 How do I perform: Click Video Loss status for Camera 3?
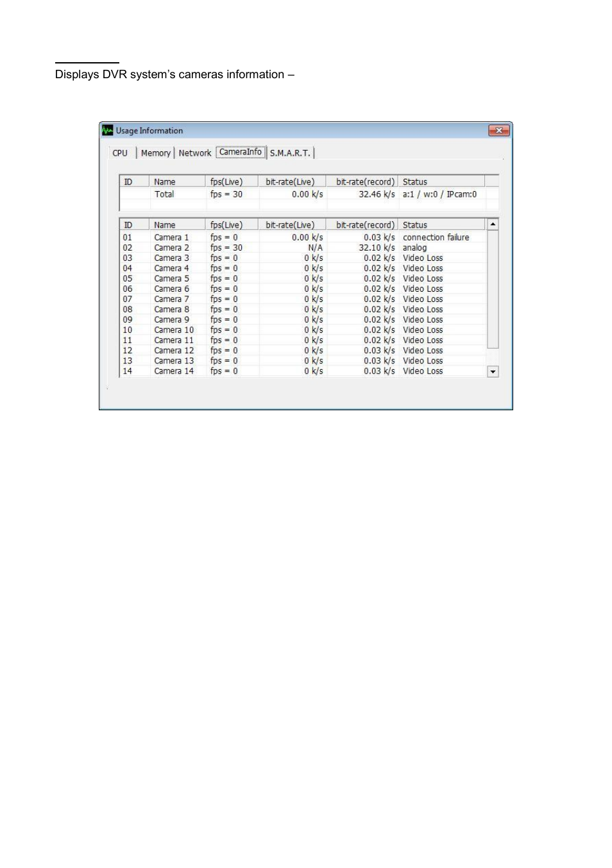tap(423, 258)
